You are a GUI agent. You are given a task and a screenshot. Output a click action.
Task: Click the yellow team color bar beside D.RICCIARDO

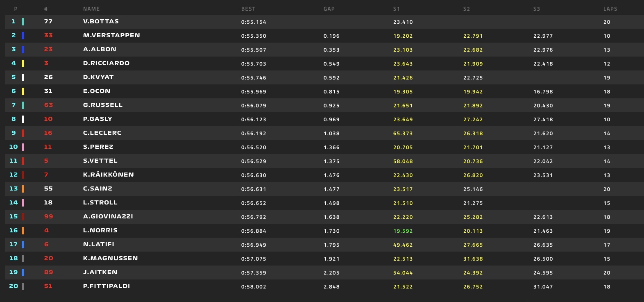click(x=23, y=64)
